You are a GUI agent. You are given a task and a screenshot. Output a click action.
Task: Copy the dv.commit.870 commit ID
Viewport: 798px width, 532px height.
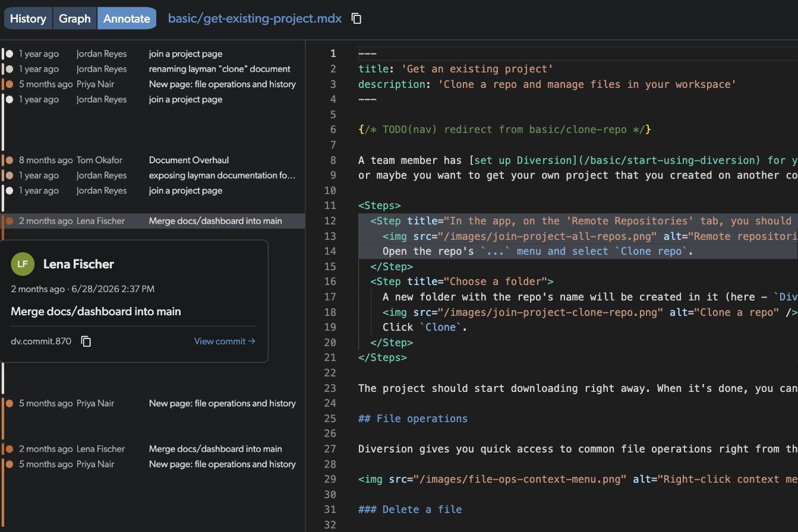86,341
